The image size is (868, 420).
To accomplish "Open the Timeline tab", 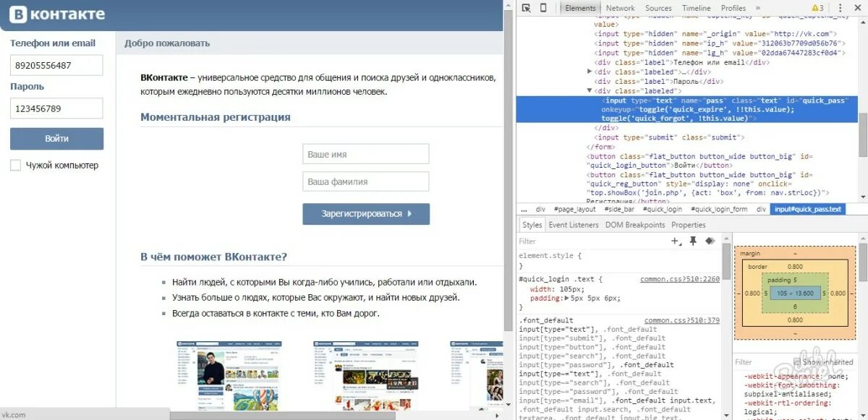I will coord(696,8).
